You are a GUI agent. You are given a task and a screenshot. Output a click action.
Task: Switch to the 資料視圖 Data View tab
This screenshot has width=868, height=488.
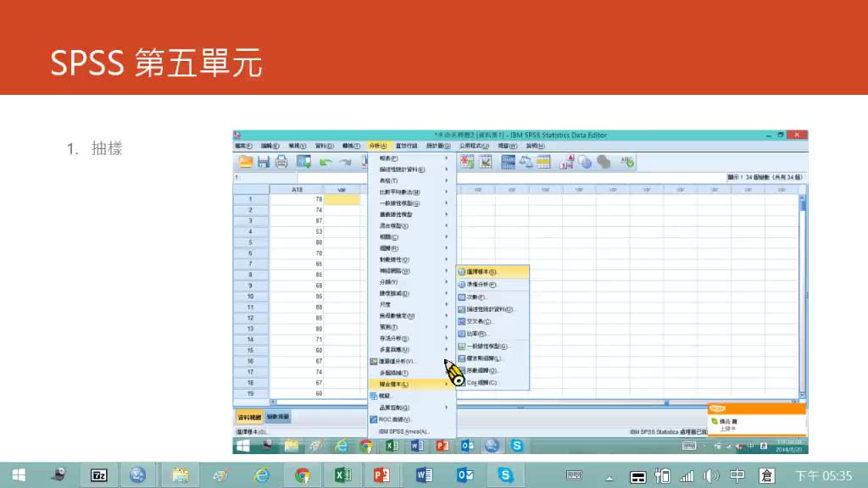pyautogui.click(x=249, y=417)
